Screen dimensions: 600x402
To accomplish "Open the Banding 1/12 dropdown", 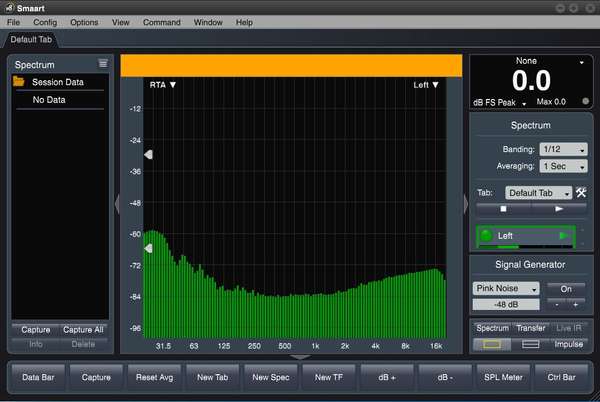I will [x=563, y=149].
